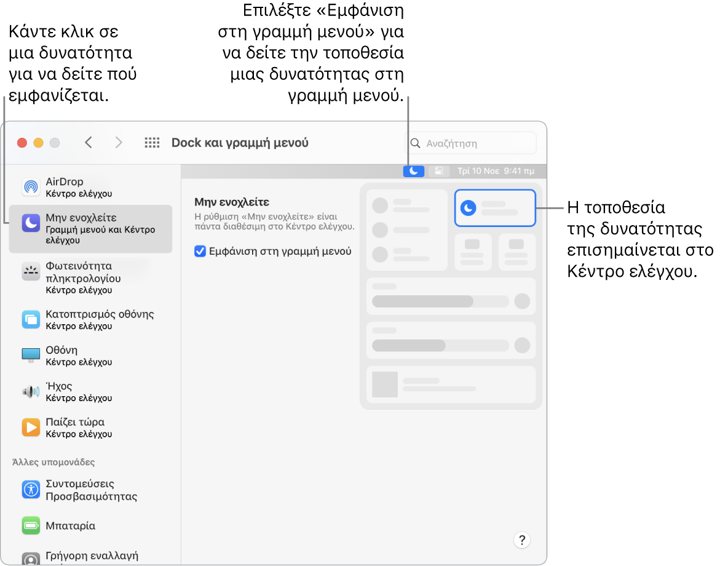Click the Φωτεινότητα πληκτρολογίου icon
This screenshot has height=566, width=728.
click(31, 271)
